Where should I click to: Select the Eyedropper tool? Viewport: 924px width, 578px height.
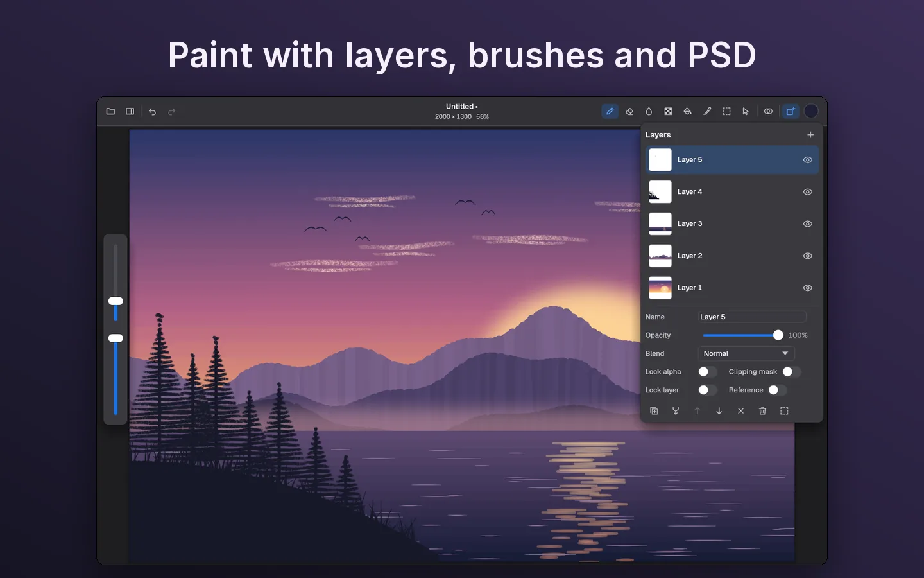707,111
